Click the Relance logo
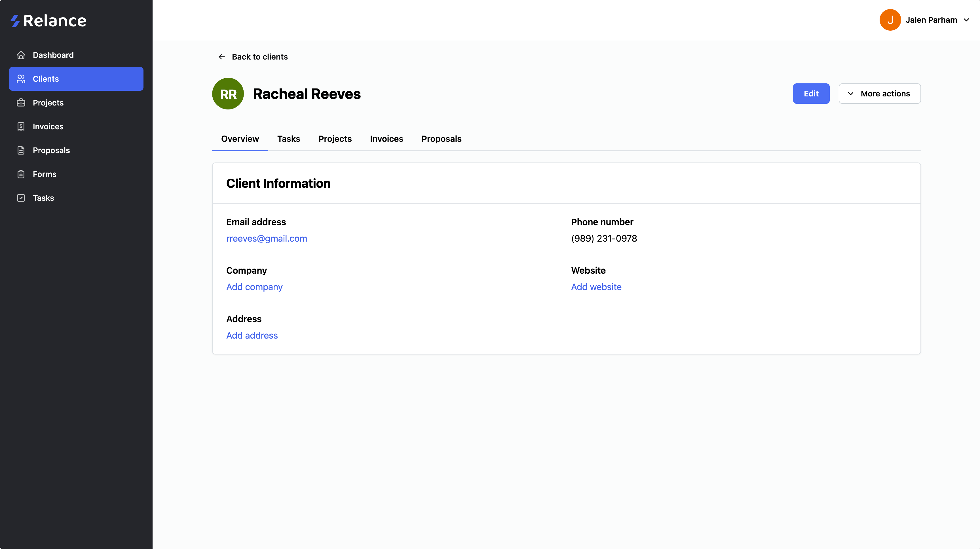 (48, 20)
